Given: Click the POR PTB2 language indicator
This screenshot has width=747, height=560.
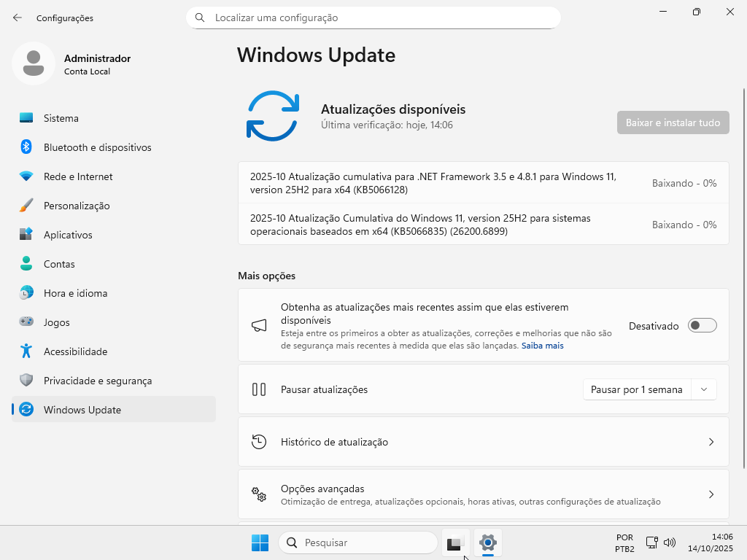Looking at the screenshot, I should 624,542.
